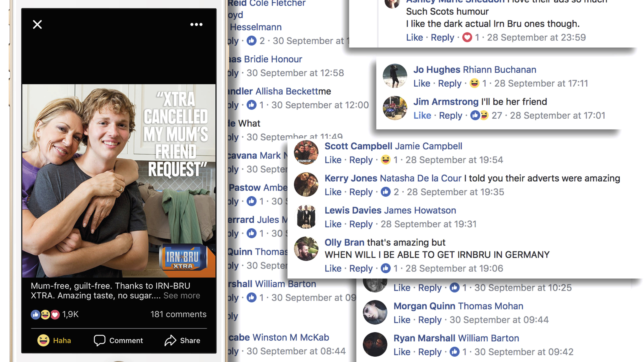Reply to Kerry Jones' comment
This screenshot has height=362, width=644.
click(361, 192)
